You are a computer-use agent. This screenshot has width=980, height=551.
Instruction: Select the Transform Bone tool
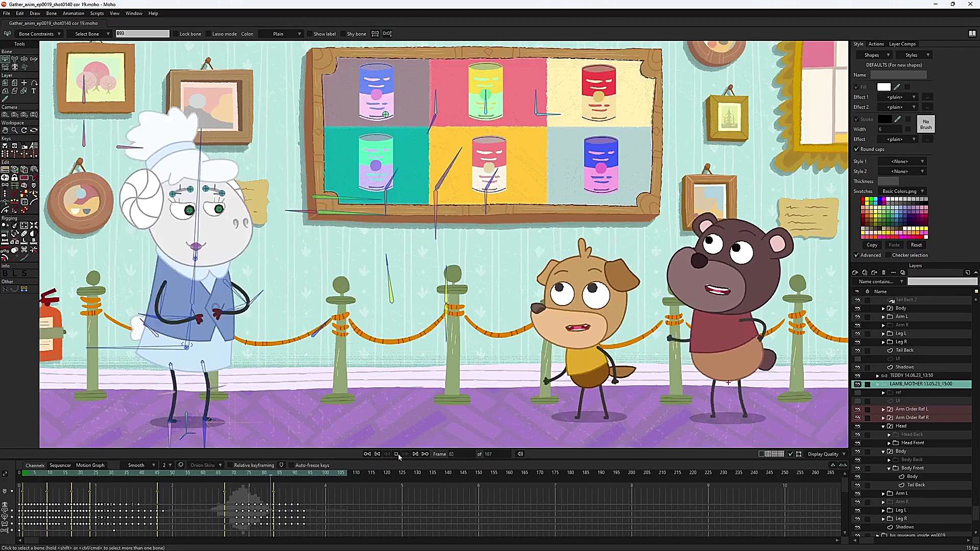[x=5, y=59]
